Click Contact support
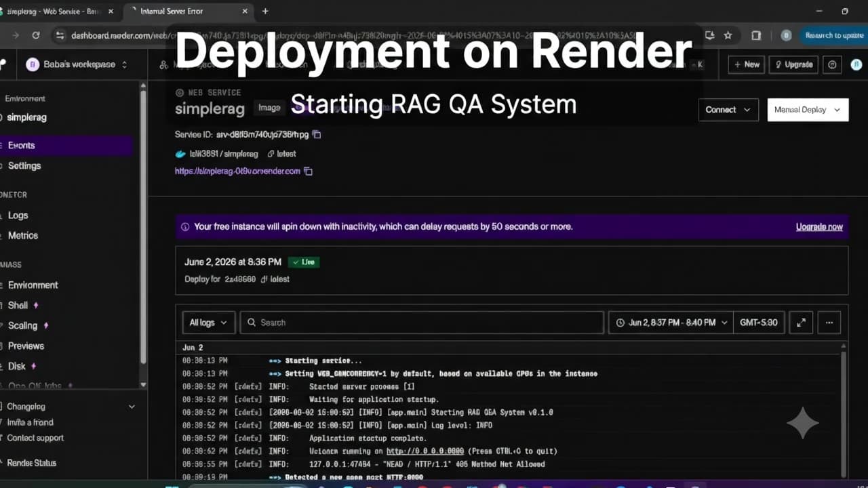This screenshot has height=488, width=868. coord(35,438)
